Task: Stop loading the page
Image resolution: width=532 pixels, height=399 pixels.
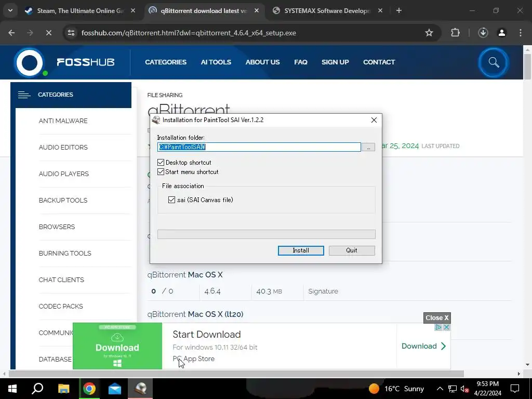Action: (48, 33)
